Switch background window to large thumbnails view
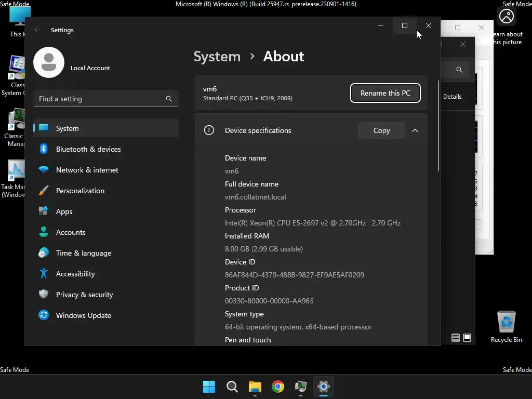The image size is (532, 399). pyautogui.click(x=467, y=338)
